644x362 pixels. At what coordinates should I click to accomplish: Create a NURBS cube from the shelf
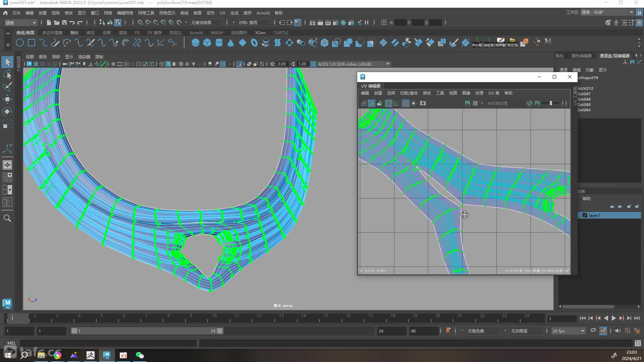[x=207, y=43]
